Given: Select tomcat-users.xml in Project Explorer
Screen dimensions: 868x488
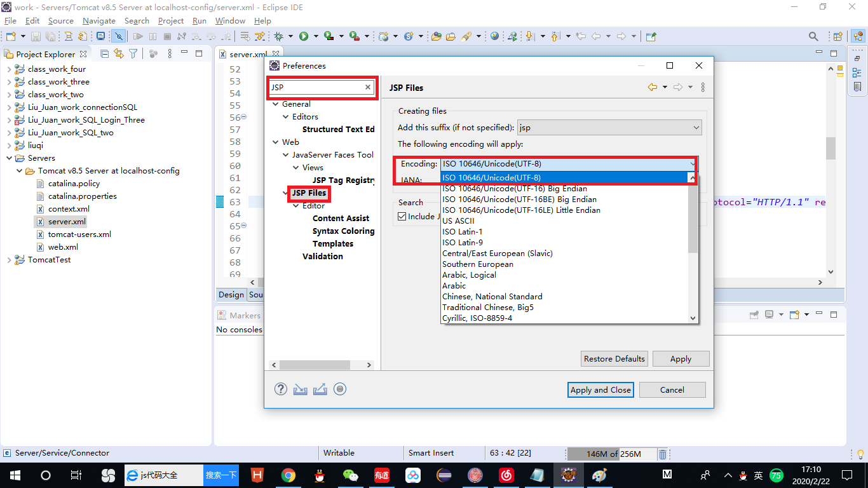Looking at the screenshot, I should point(79,234).
